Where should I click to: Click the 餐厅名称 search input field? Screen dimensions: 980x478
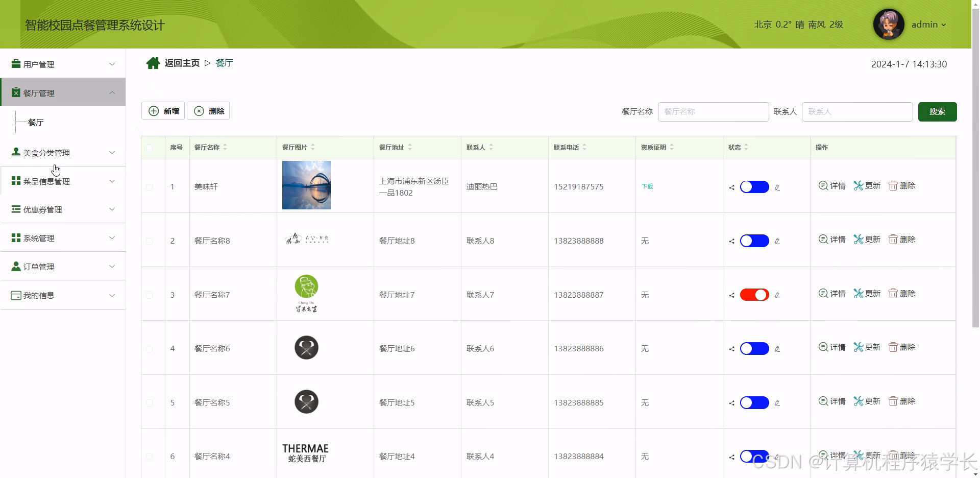(713, 112)
